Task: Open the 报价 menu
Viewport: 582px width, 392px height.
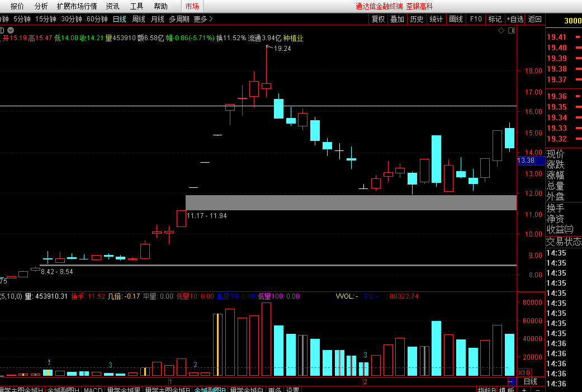Action: [17, 6]
